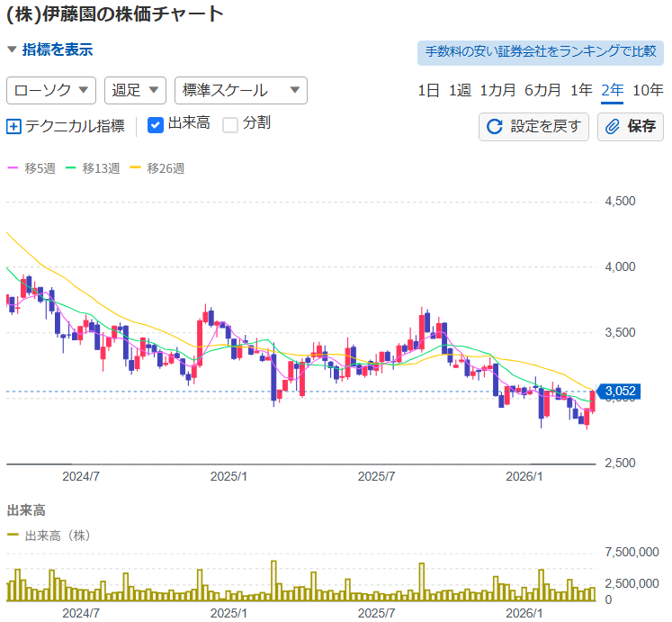Click the 移26週 yellow legend marker
Image resolution: width=672 pixels, height=622 pixels.
(x=136, y=167)
